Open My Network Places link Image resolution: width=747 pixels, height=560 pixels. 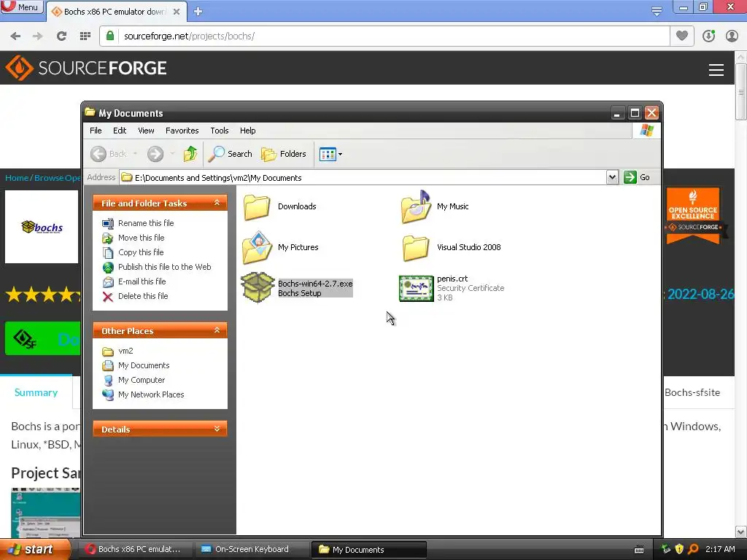click(151, 394)
